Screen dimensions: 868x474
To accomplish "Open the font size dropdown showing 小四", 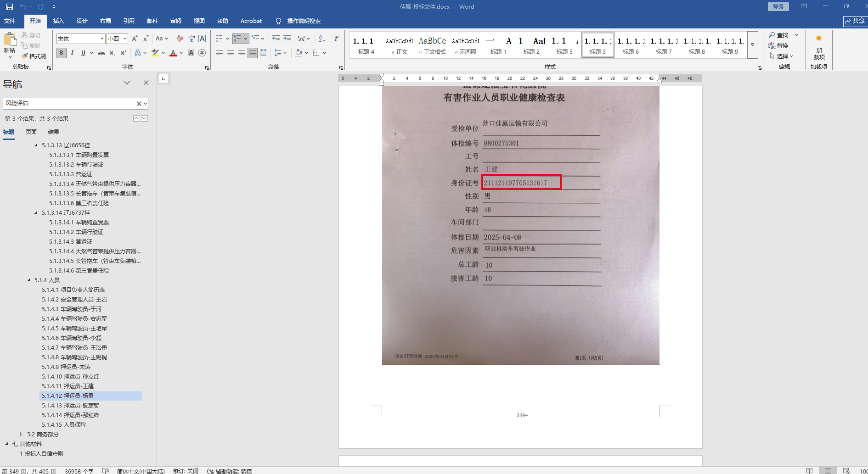I will [124, 39].
